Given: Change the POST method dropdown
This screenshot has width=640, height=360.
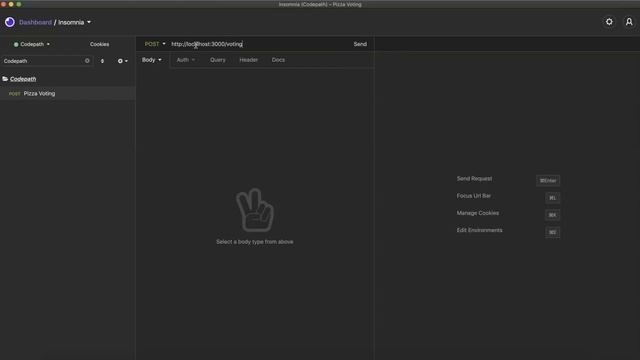Looking at the screenshot, I should point(155,44).
